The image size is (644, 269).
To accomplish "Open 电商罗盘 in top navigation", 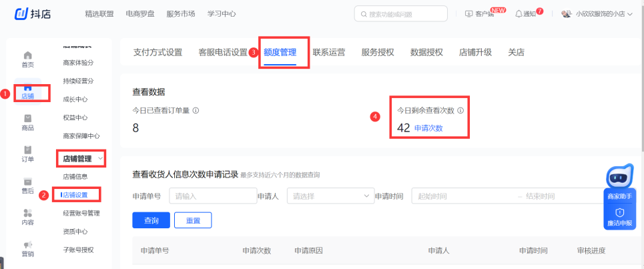I will click(x=141, y=13).
